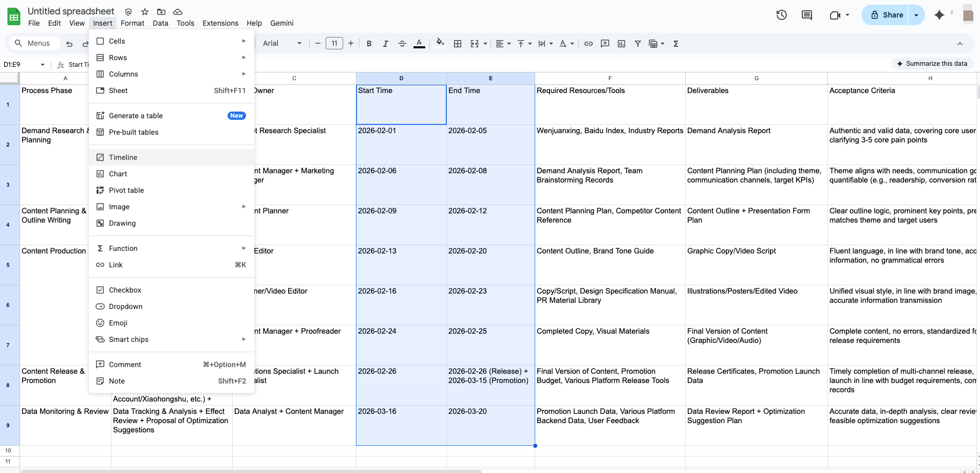The width and height of the screenshot is (980, 473).
Task: Click the font size field
Action: coord(334,43)
